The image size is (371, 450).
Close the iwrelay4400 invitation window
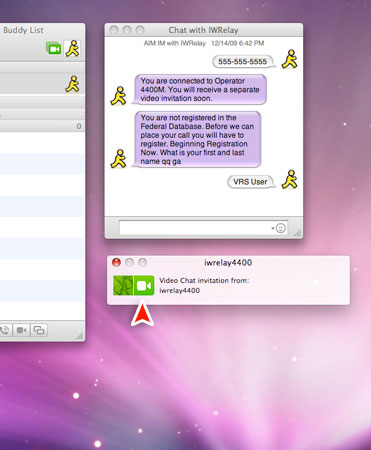pyautogui.click(x=116, y=262)
